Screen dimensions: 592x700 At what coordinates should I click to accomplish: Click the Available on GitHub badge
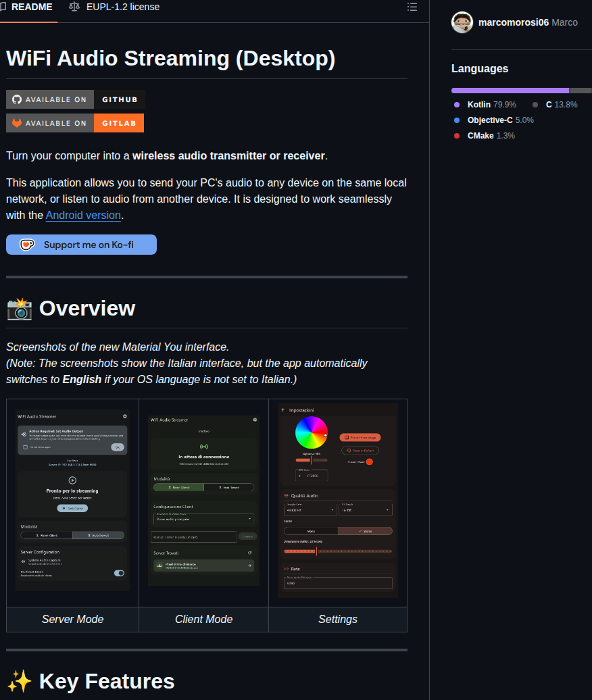coord(76,99)
